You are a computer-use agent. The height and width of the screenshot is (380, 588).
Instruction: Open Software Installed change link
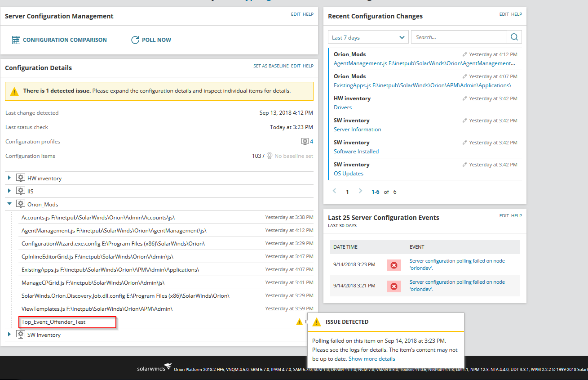click(x=356, y=152)
